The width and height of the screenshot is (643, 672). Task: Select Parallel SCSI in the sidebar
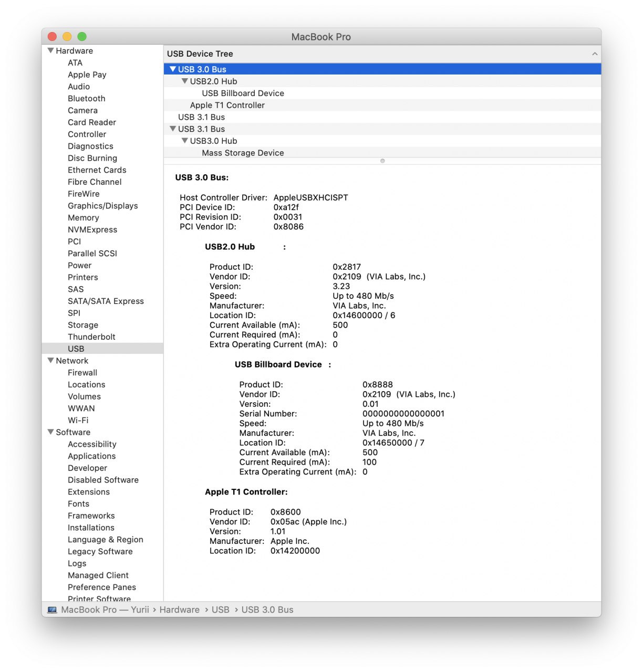click(92, 254)
